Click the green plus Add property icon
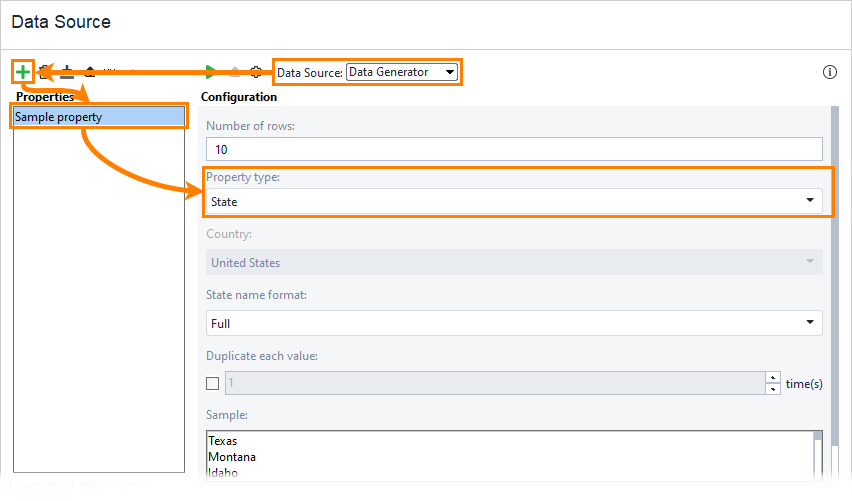Image resolution: width=852 pixels, height=501 pixels. 22,72
